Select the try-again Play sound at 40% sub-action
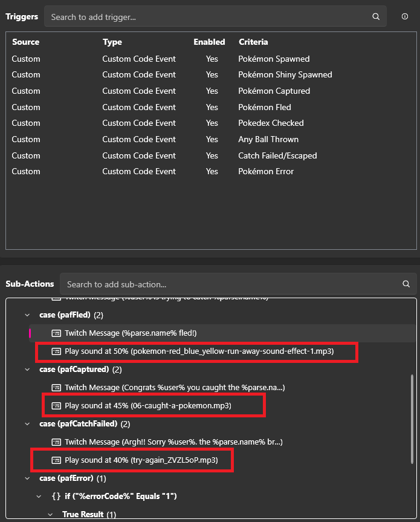 coord(141,460)
